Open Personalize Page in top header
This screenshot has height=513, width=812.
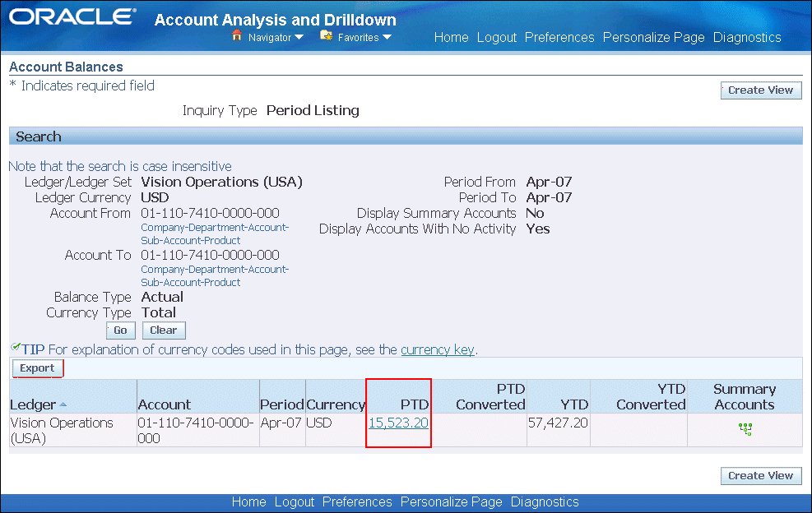[653, 37]
